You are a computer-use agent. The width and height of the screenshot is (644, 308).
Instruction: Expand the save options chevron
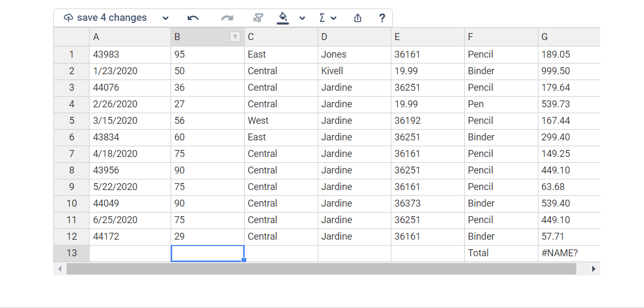click(x=165, y=18)
